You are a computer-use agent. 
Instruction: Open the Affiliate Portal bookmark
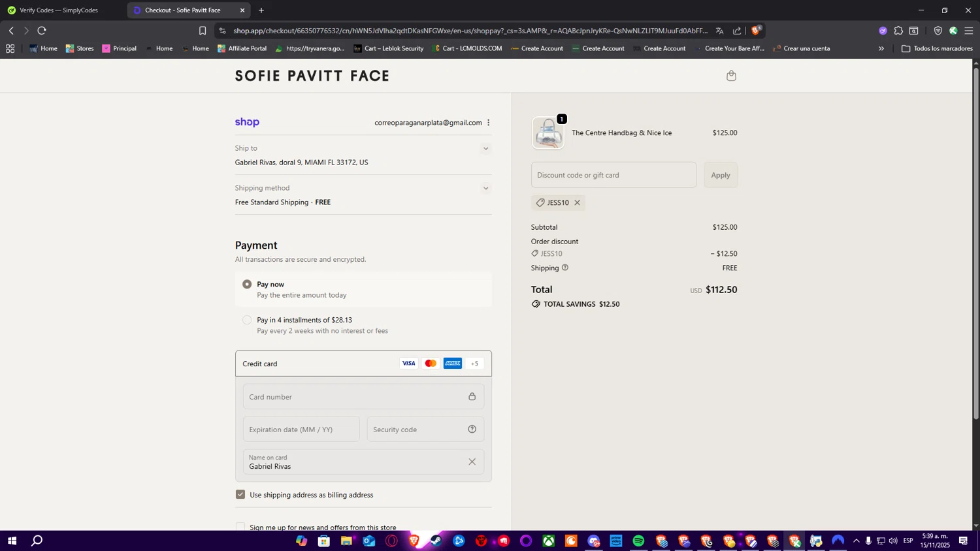point(242,48)
